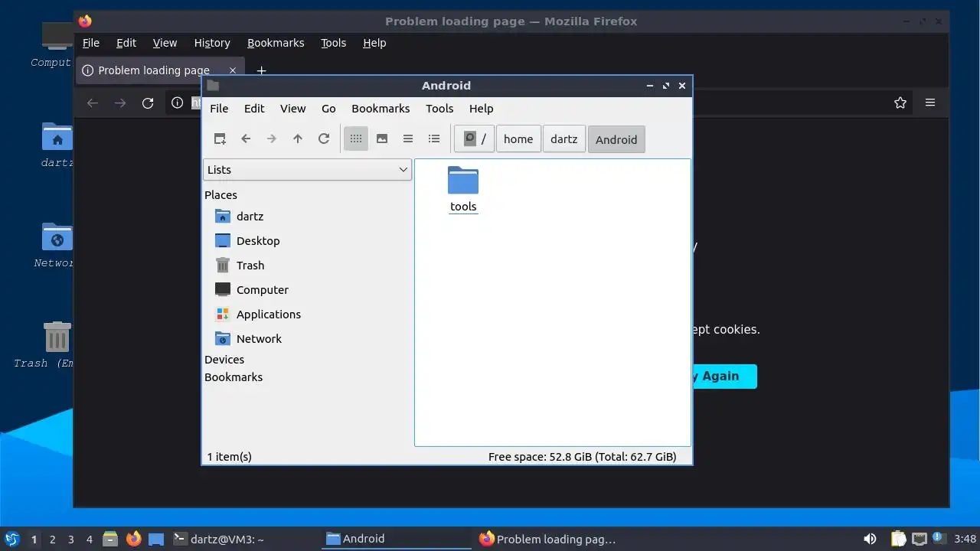
Task: Open file manager Bookmarks menu
Action: [381, 109]
